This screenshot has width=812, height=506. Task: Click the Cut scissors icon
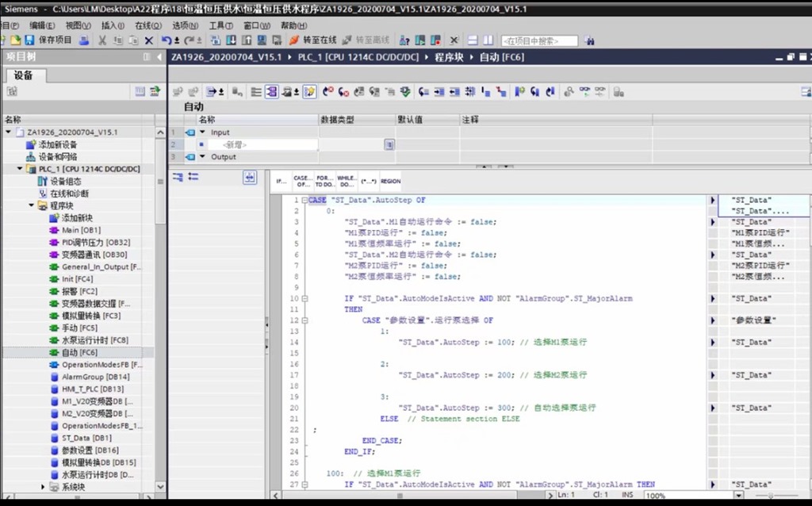(102, 40)
